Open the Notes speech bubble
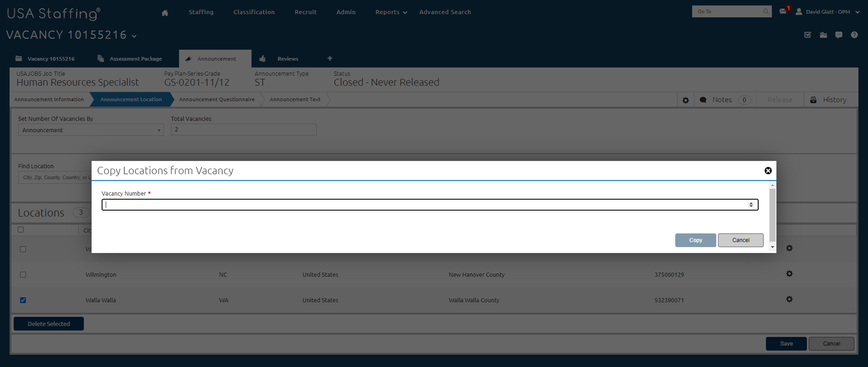868x367 pixels. [703, 100]
